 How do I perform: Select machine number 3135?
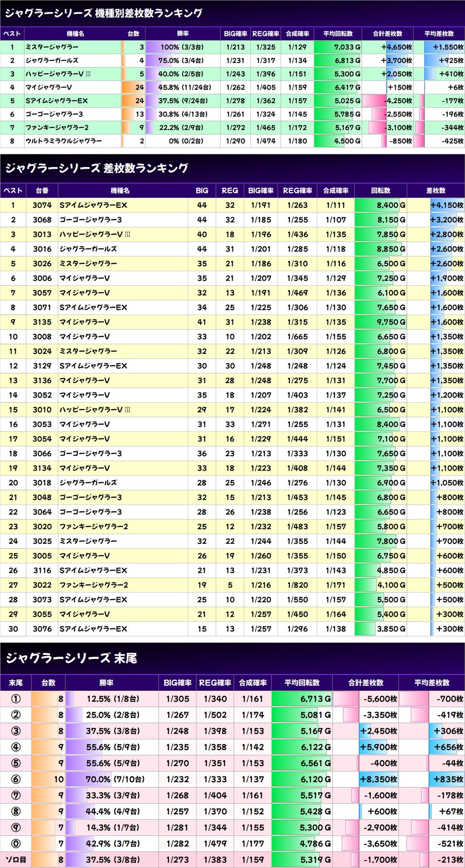pyautogui.click(x=42, y=322)
